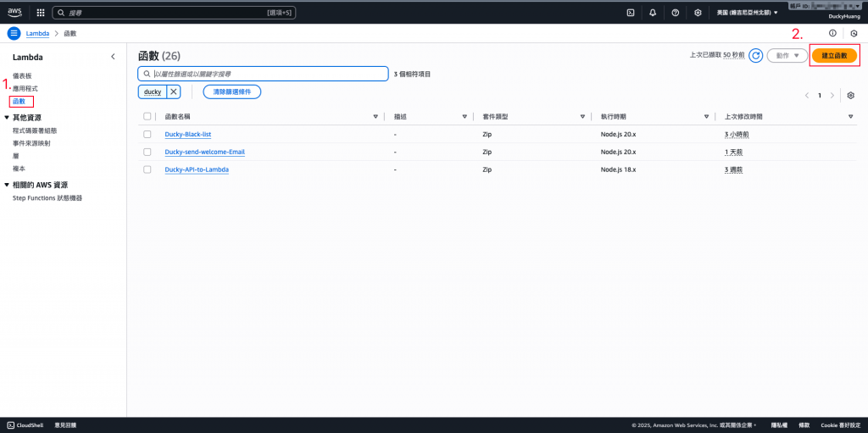Sort by 函數名稱 column arrow
Image resolution: width=868 pixels, height=433 pixels.
pyautogui.click(x=376, y=117)
